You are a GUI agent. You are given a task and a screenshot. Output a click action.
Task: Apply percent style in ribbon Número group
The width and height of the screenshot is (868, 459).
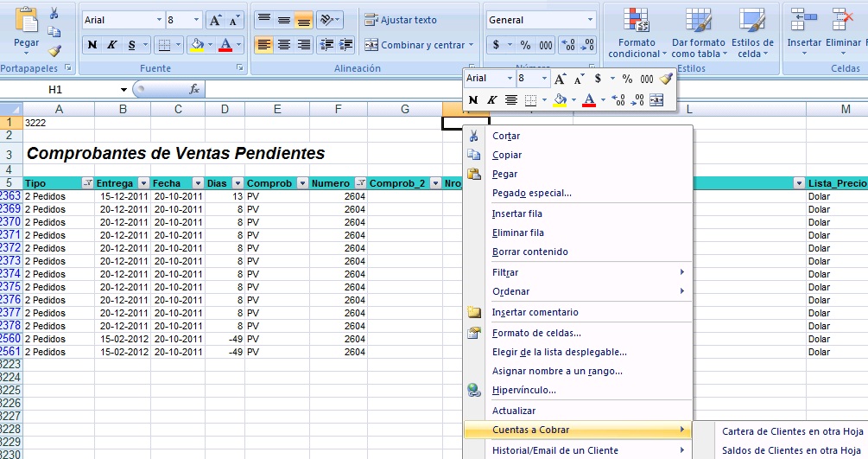(525, 45)
